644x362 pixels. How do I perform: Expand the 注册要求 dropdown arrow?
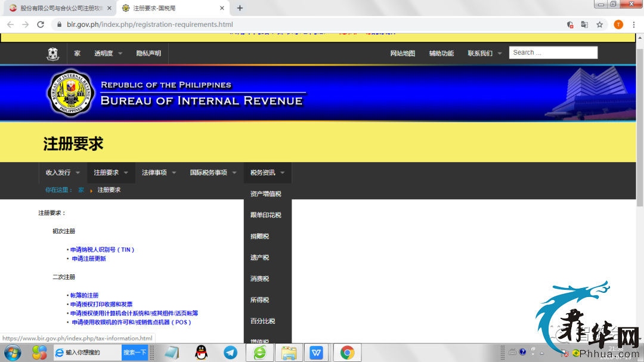pyautogui.click(x=126, y=172)
